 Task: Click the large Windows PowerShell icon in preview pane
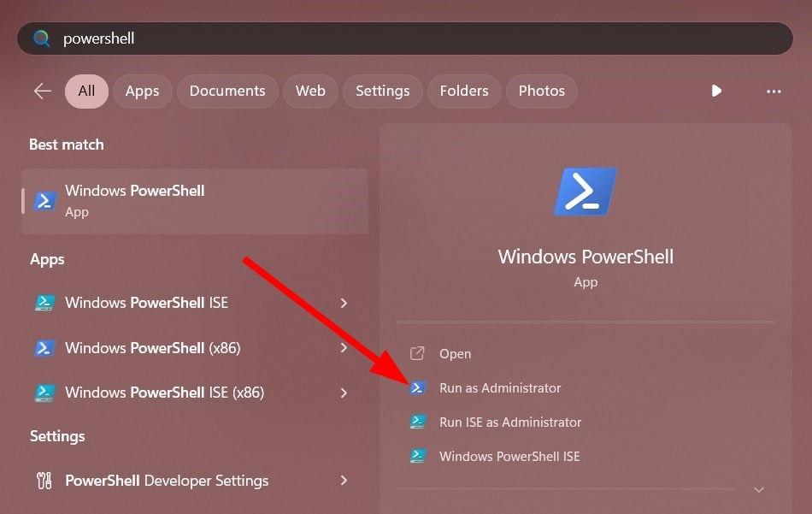(x=585, y=192)
